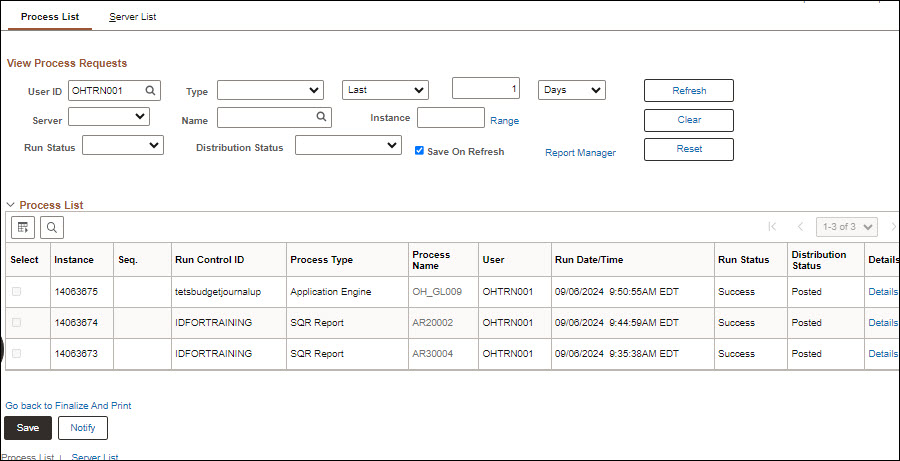Select checkbox for instance 14063675
The width and height of the screenshot is (900, 461).
[15, 292]
